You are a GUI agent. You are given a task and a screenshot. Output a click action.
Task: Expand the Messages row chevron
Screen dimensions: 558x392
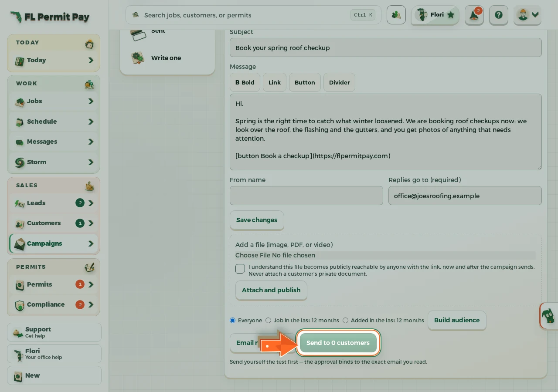point(91,142)
